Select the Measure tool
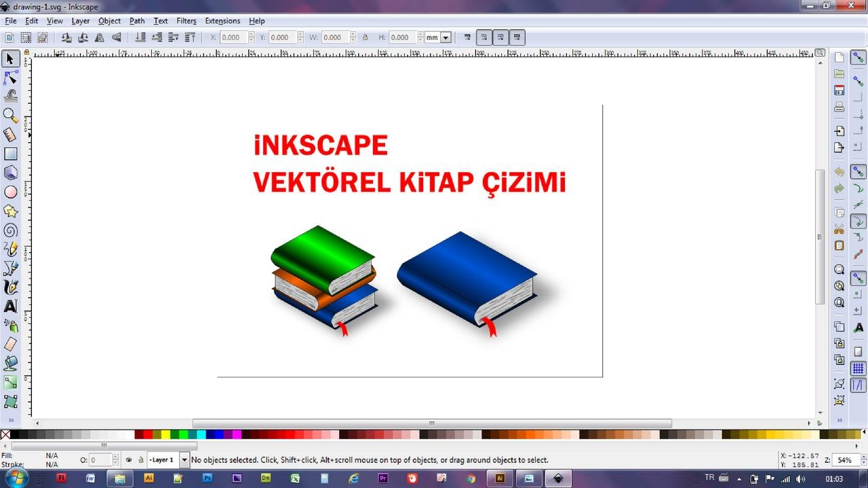 coord(10,134)
